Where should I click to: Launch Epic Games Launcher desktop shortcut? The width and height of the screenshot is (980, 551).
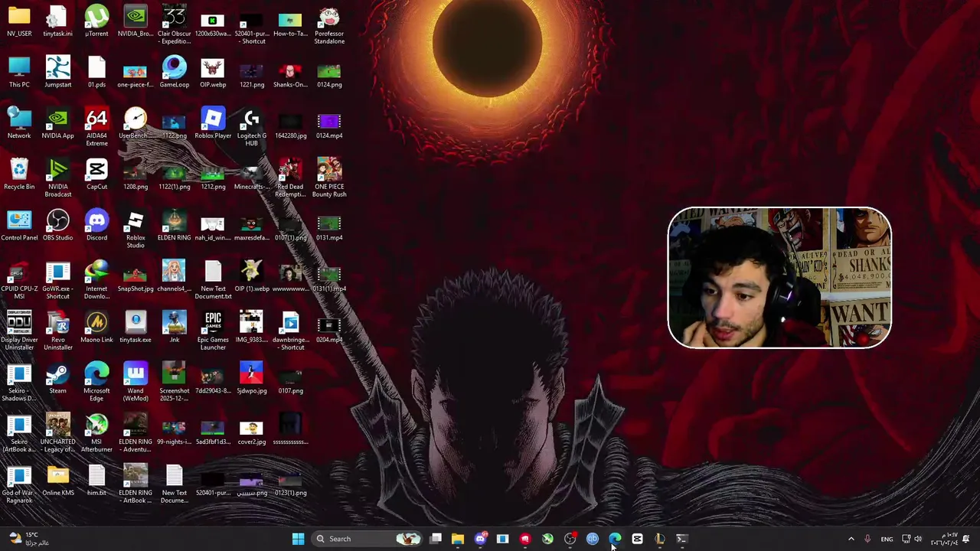click(213, 331)
